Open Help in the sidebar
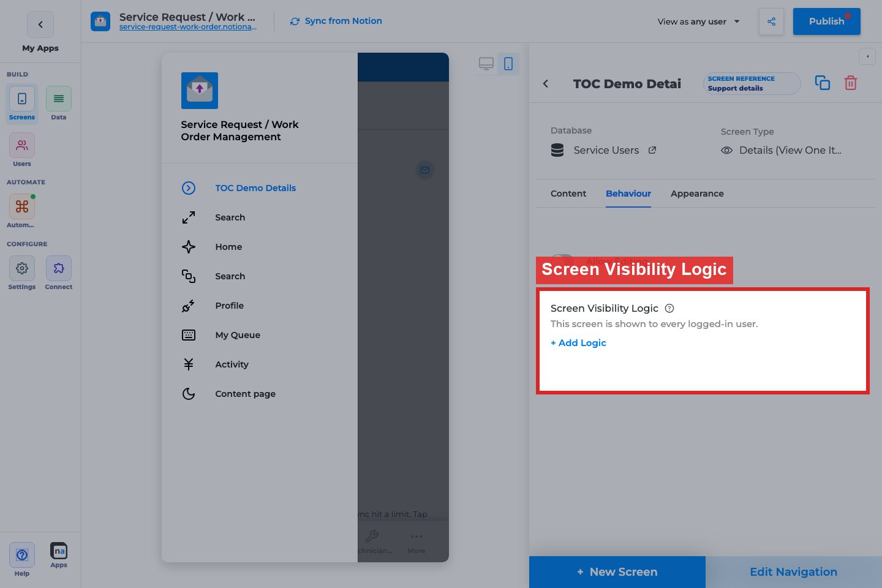This screenshot has width=882, height=588. pyautogui.click(x=22, y=559)
